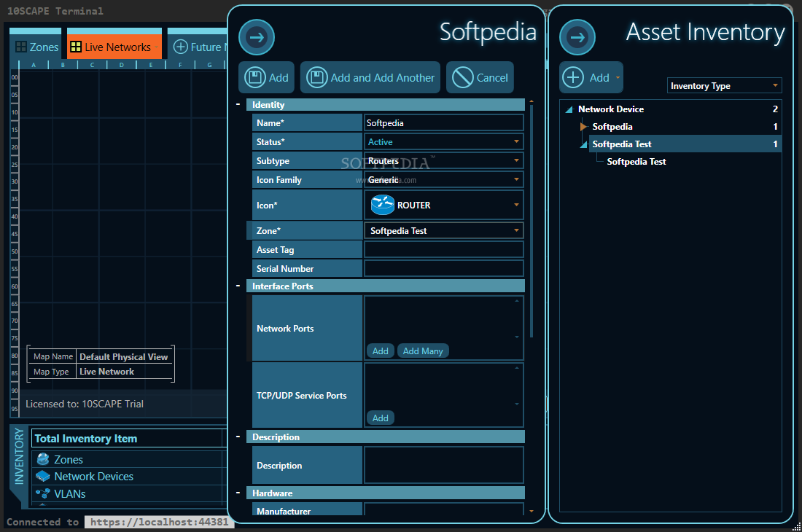Select the VLANs inventory row
Viewport: 802px width, 532px height.
(128, 493)
